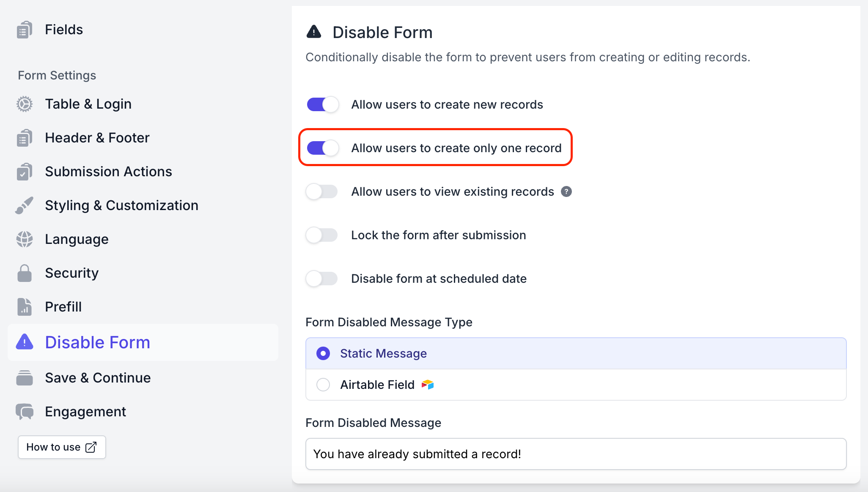Enable Allow users to view existing records
Image resolution: width=868 pixels, height=492 pixels.
(322, 191)
